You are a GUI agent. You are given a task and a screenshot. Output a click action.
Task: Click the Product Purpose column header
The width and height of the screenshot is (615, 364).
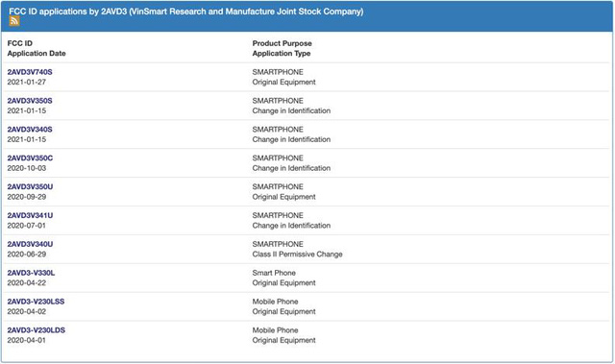[x=282, y=43]
